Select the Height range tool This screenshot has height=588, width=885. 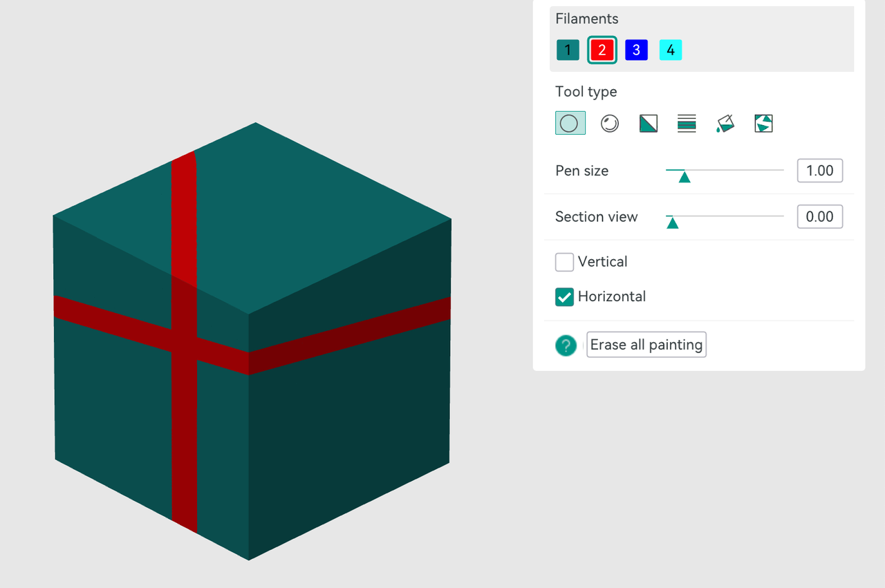click(x=687, y=123)
